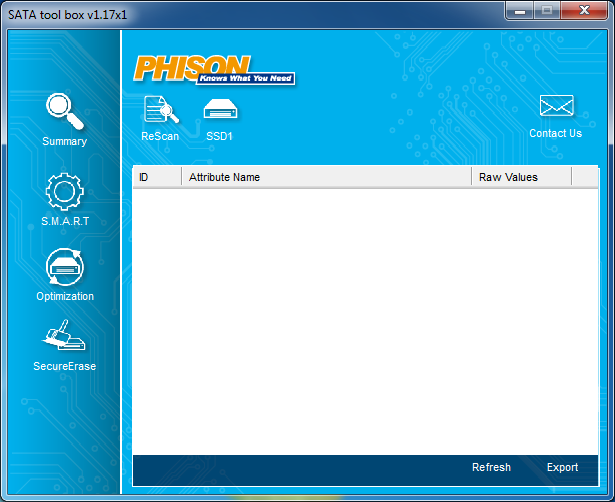Viewport: 615px width, 502px height.
Task: Click the Export button
Action: (x=562, y=467)
